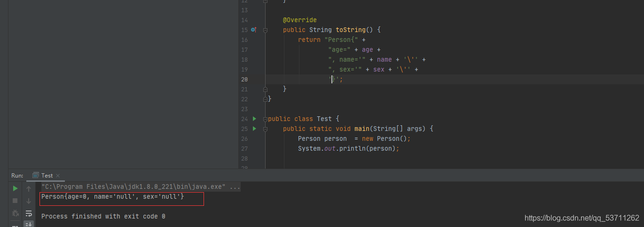
Task: Click the Stop process square icon
Action: click(15, 201)
